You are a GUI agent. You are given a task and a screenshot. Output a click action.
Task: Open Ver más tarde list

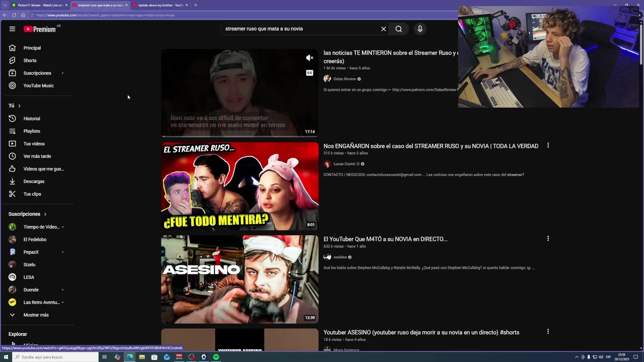[38, 156]
